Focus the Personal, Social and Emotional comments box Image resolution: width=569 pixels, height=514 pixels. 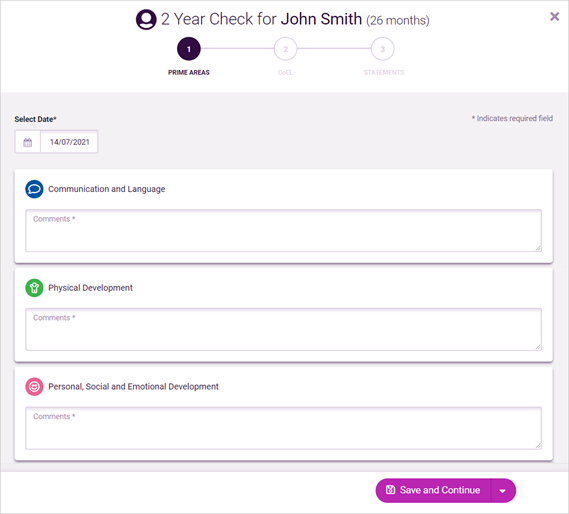point(283,428)
